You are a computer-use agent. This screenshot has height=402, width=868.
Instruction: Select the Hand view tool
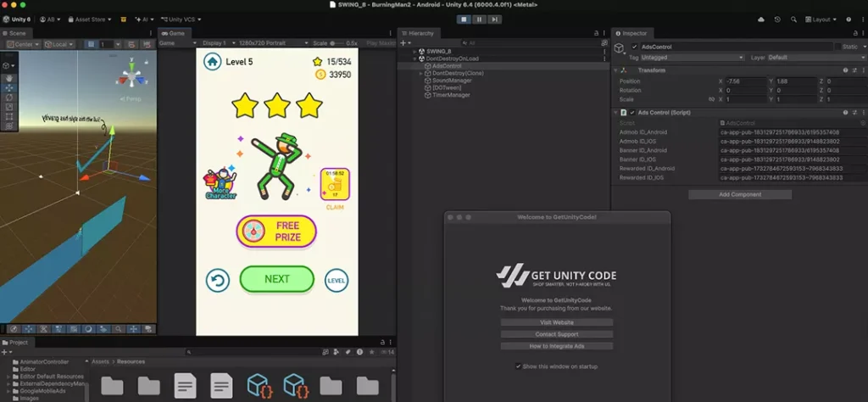click(9, 78)
